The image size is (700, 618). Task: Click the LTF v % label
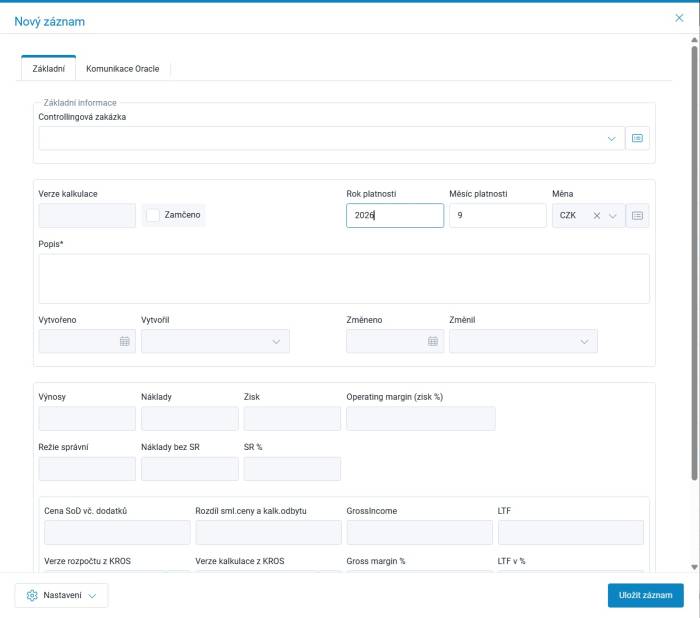pos(512,561)
